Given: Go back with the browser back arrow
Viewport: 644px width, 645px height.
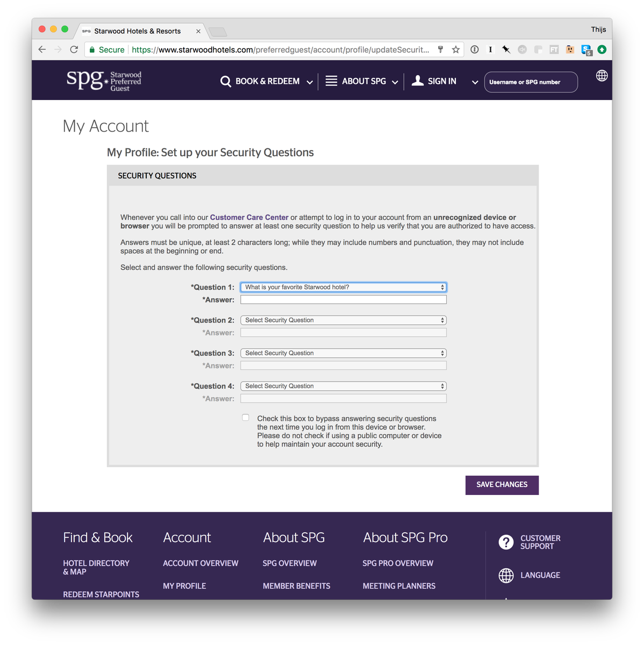Looking at the screenshot, I should pyautogui.click(x=42, y=49).
